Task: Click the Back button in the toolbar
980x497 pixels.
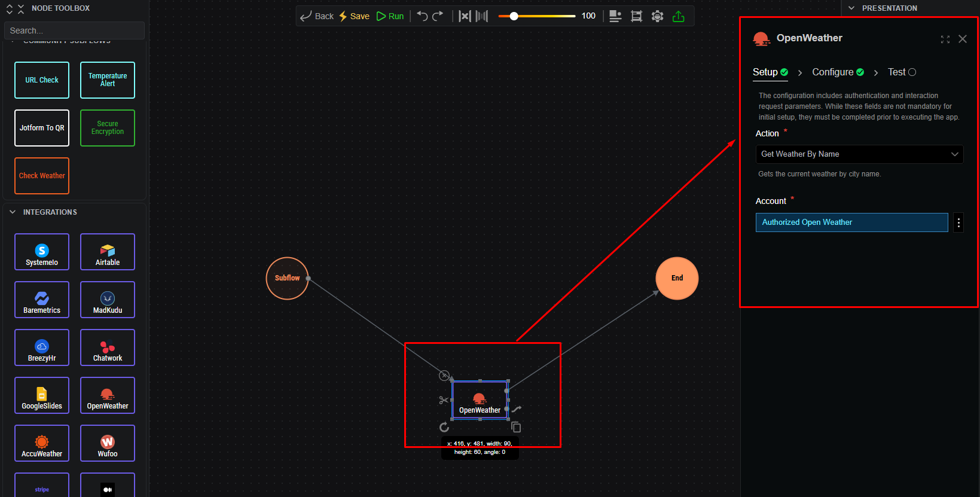Action: click(x=317, y=16)
